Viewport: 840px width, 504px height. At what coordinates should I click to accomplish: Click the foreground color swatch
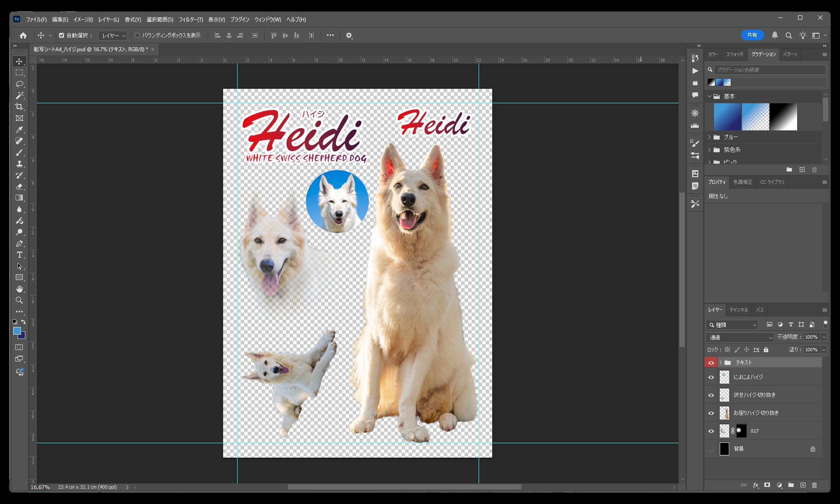17,331
